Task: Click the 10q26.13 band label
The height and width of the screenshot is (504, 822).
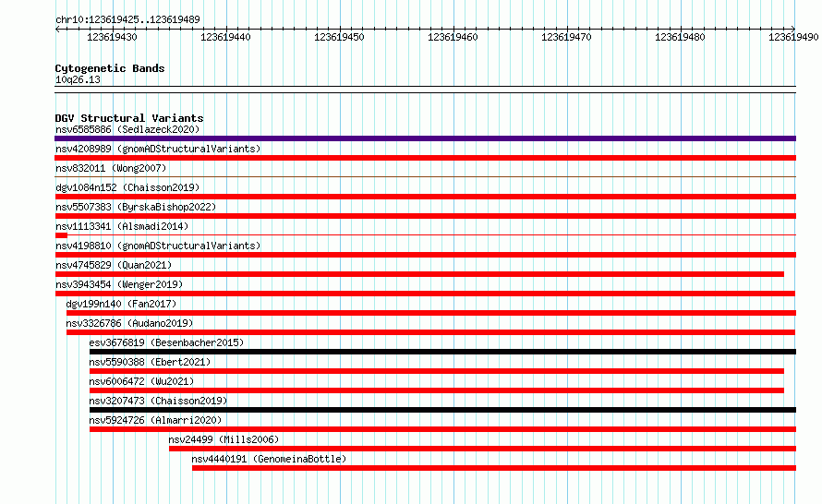Action: (78, 79)
